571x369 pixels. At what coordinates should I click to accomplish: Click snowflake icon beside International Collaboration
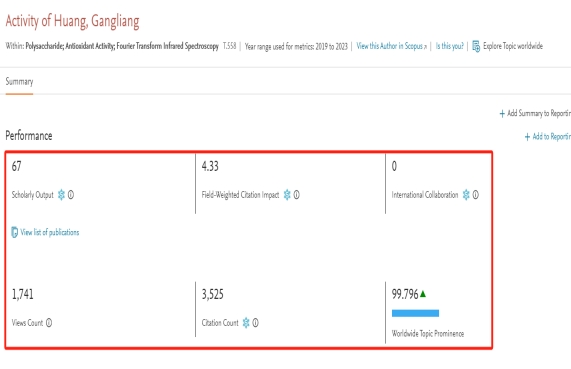[466, 195]
